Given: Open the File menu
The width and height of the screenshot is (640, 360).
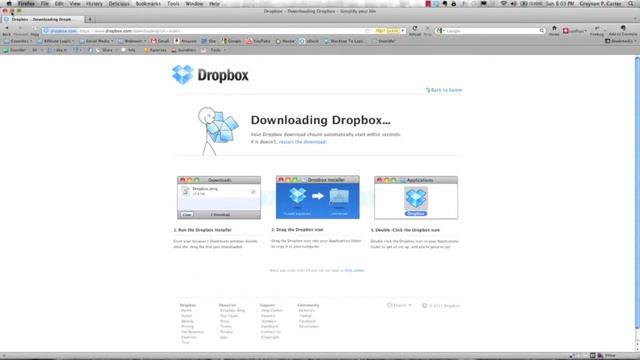Looking at the screenshot, I should click(44, 4).
